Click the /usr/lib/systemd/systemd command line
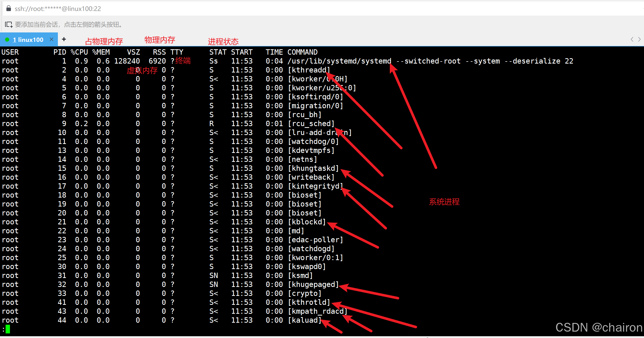Screen dimensions: 644x338 click(x=339, y=61)
